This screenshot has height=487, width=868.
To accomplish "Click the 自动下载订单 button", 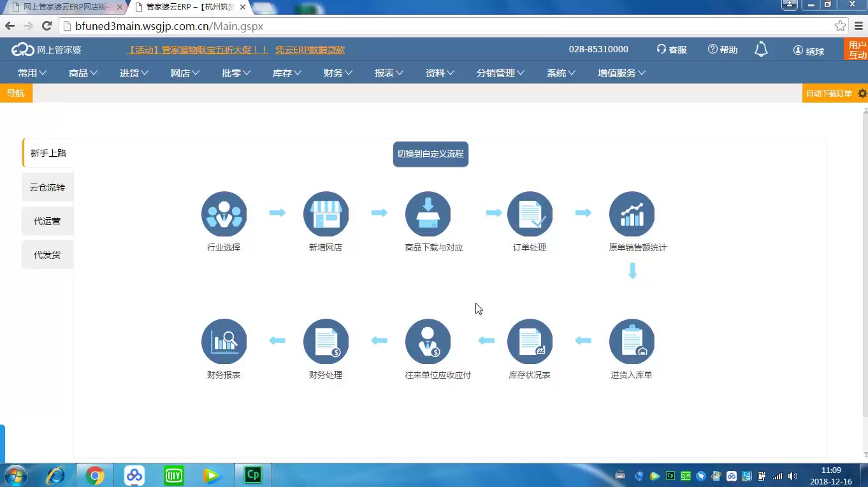I will tap(828, 94).
